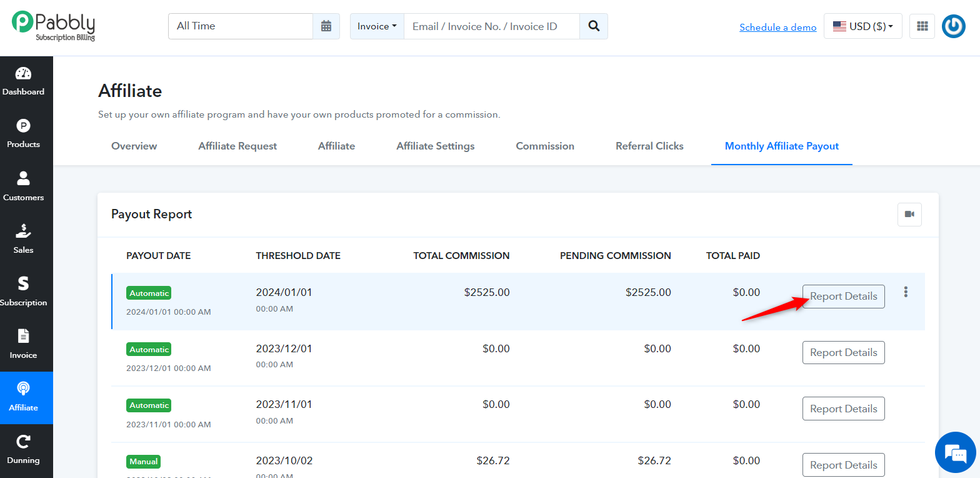This screenshot has height=478, width=980.
Task: Click the search magnifier button
Action: tap(594, 26)
